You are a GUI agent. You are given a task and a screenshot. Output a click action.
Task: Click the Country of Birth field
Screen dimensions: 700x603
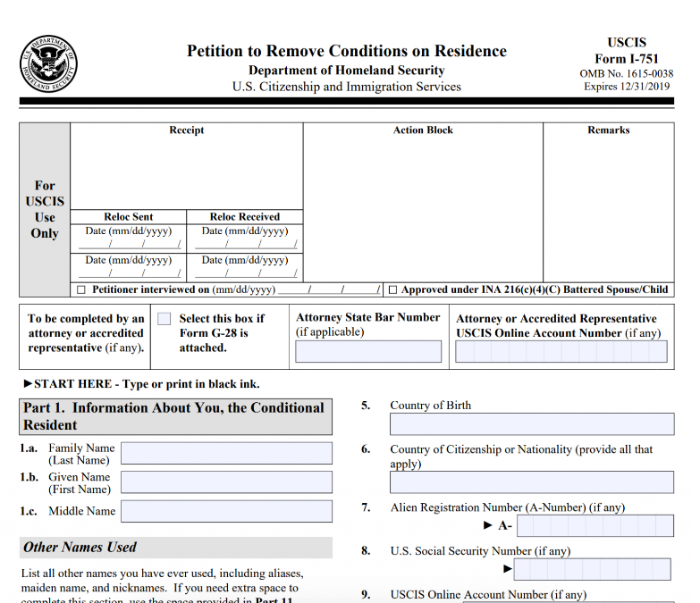532,424
